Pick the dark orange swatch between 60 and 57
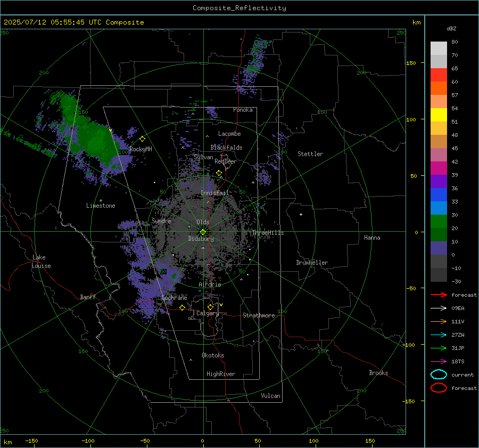The width and height of the screenshot is (479, 448). tap(439, 88)
